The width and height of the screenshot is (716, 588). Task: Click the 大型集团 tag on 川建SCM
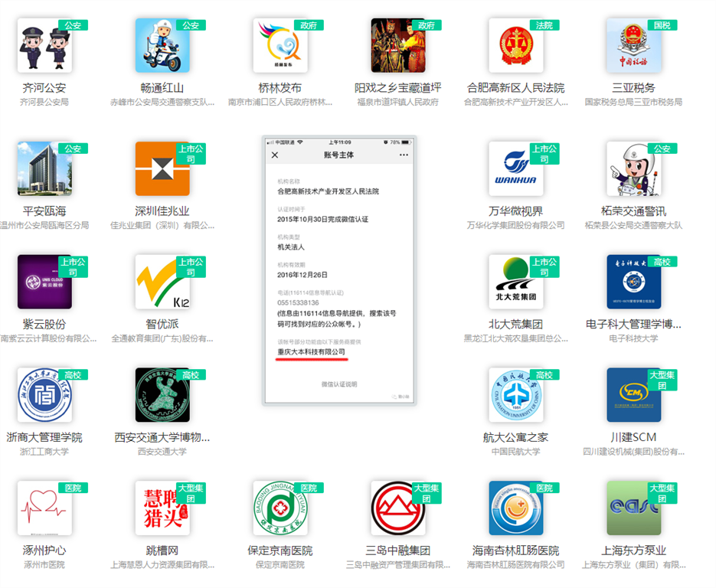662,380
